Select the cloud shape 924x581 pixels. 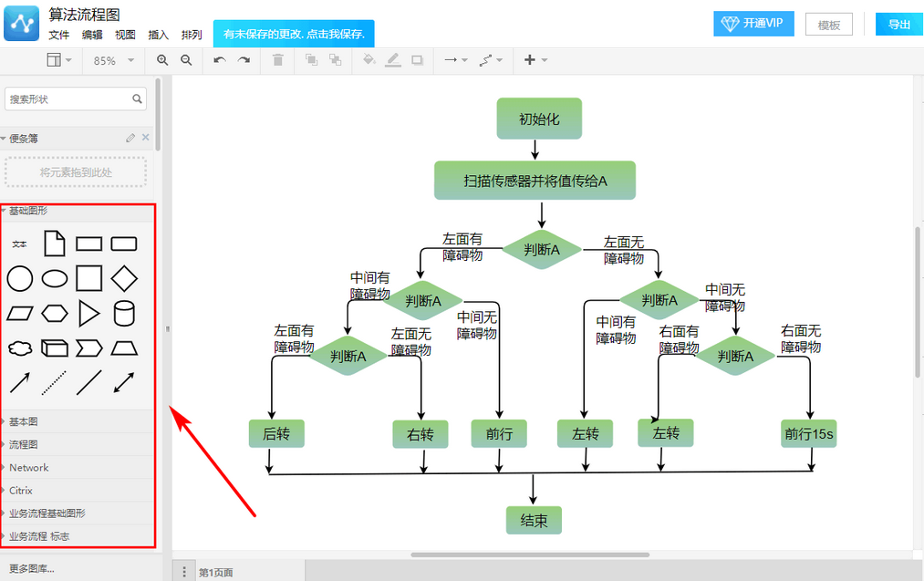point(19,348)
